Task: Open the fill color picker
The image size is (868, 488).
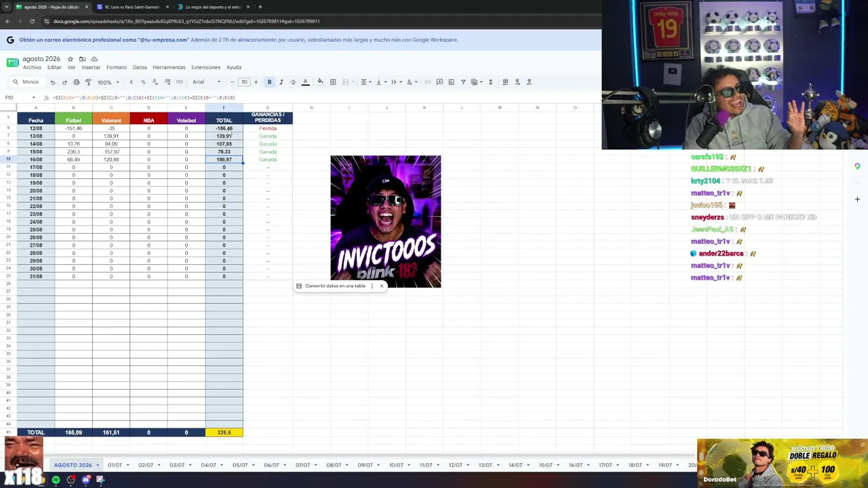Action: click(321, 82)
